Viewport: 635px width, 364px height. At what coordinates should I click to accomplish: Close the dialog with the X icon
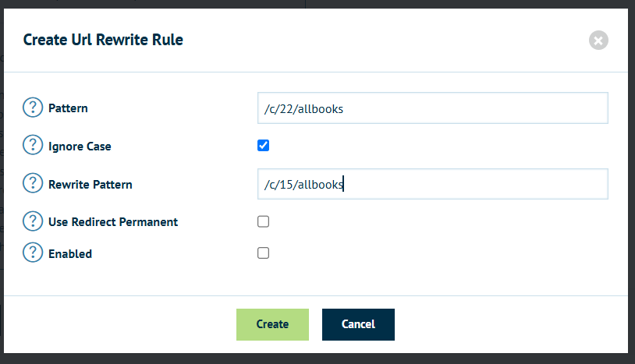pos(598,41)
